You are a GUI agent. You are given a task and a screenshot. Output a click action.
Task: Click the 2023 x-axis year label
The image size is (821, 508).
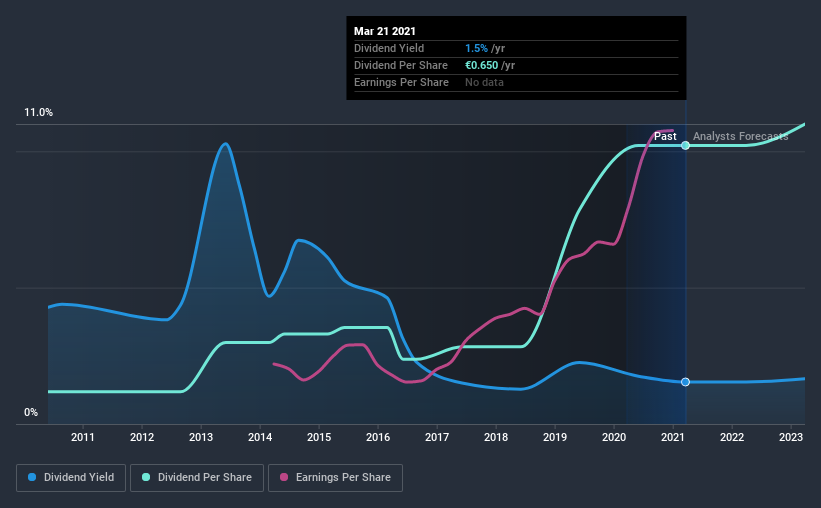pyautogui.click(x=791, y=437)
